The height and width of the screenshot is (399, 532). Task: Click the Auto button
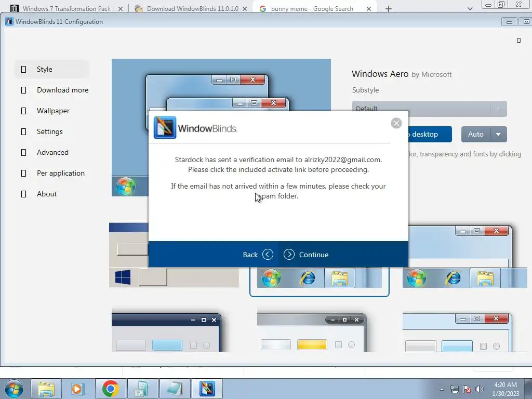pos(476,135)
